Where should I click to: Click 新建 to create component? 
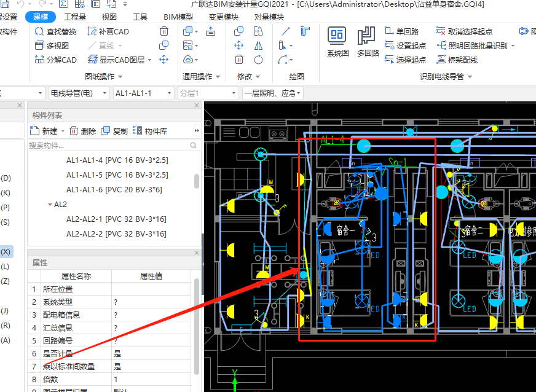pos(44,131)
